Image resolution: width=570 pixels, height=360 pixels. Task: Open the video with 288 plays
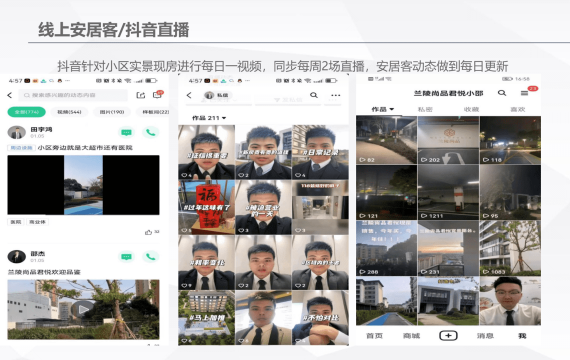pyautogui.click(x=386, y=248)
